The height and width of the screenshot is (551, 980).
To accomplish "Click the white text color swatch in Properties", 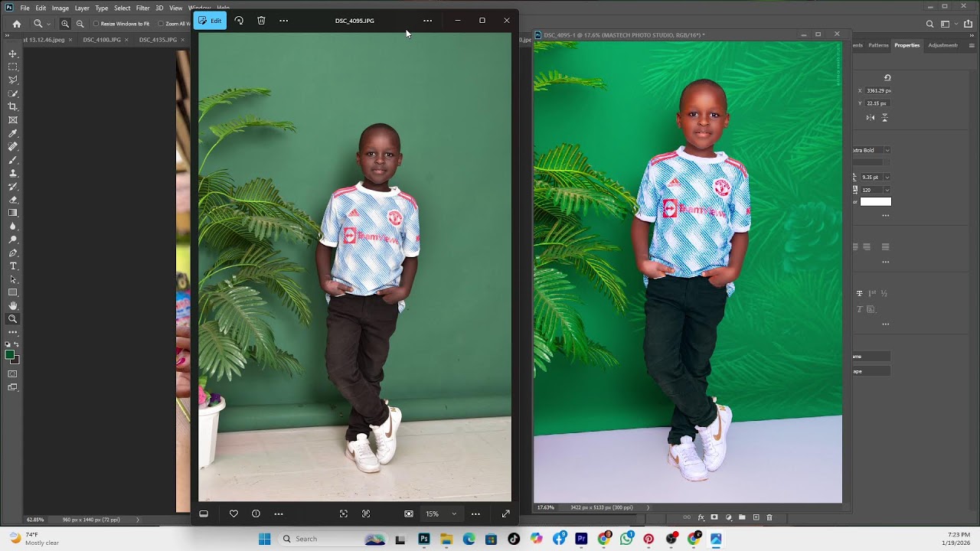I will click(x=876, y=202).
